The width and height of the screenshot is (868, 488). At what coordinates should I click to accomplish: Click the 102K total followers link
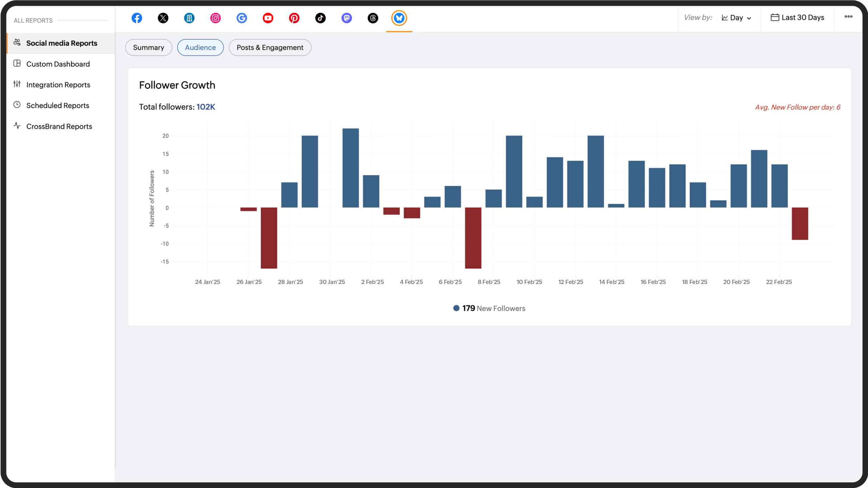pos(206,106)
